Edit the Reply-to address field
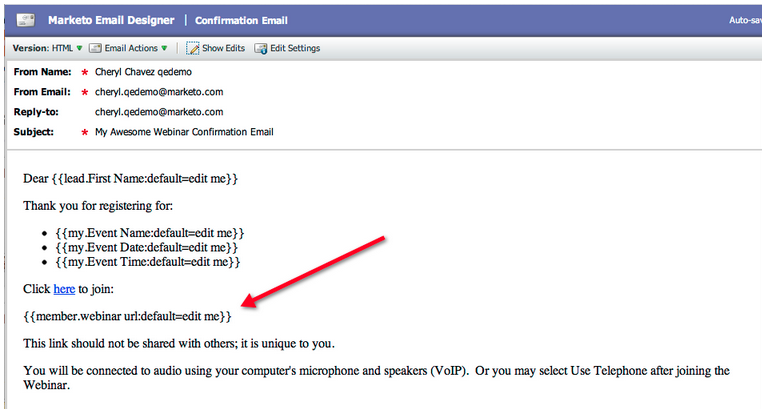 pyautogui.click(x=159, y=112)
